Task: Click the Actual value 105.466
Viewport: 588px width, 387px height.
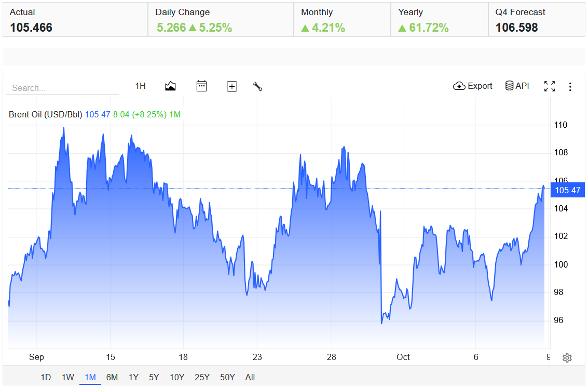Action: coord(31,28)
